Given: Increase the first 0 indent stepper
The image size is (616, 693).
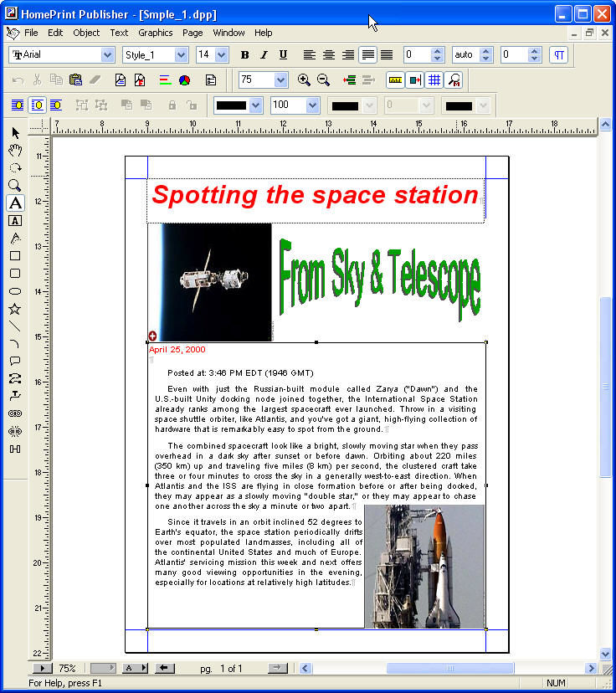Looking at the screenshot, I should (437, 51).
